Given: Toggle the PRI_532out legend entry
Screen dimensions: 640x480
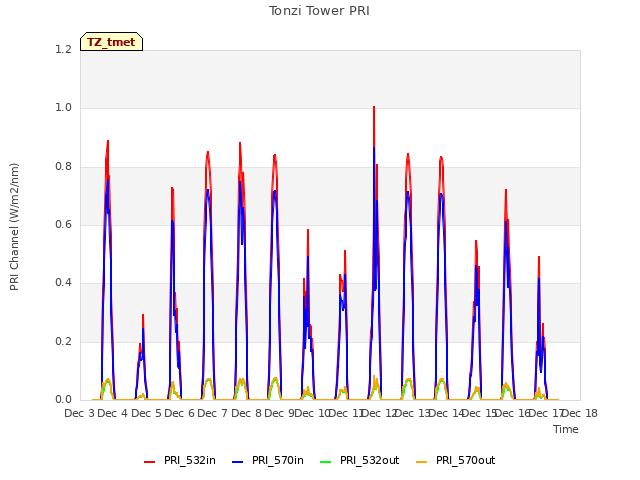Looking at the screenshot, I should click(360, 460).
